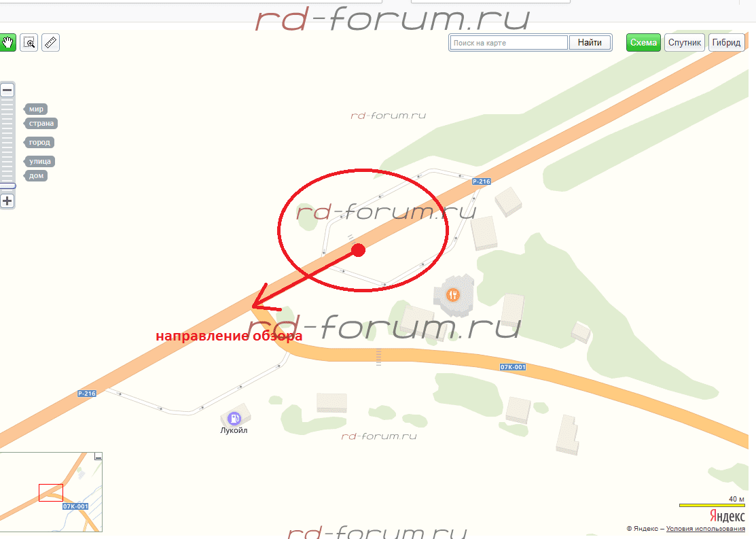Click the Лукойл gas station icon
Image resolution: width=756 pixels, height=539 pixels.
point(234,418)
